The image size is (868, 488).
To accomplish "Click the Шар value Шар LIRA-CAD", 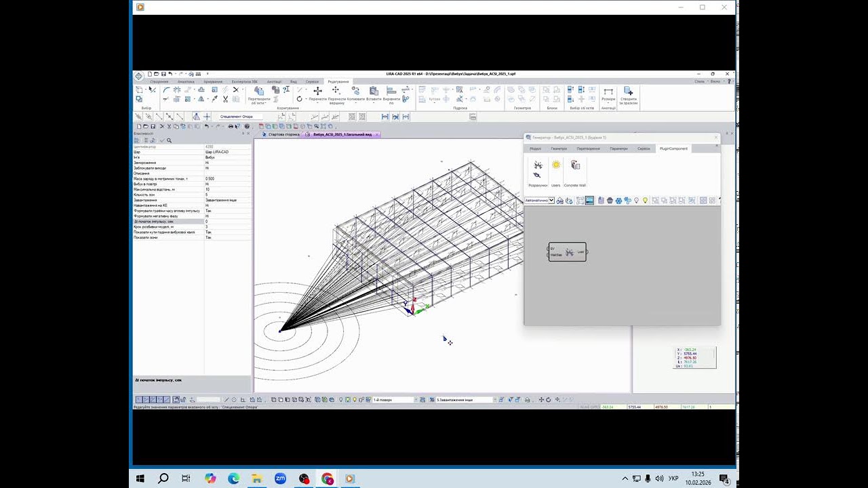I will point(227,152).
